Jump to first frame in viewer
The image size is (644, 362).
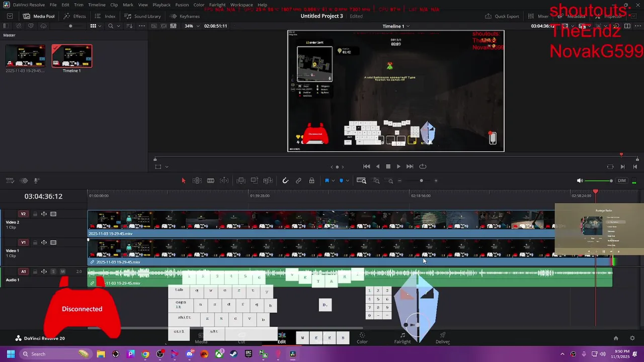(366, 166)
